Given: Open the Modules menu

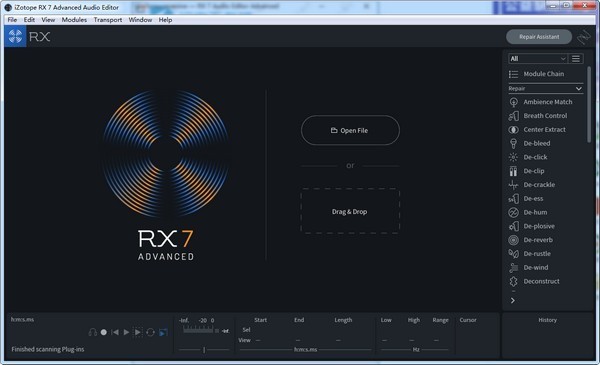Looking at the screenshot, I should [74, 20].
